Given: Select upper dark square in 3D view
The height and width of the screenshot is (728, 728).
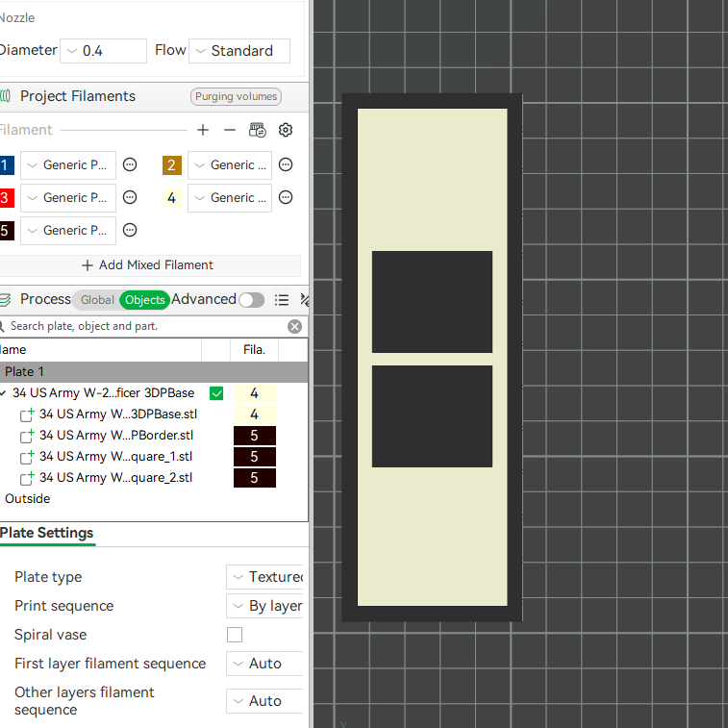Looking at the screenshot, I should pyautogui.click(x=432, y=302).
